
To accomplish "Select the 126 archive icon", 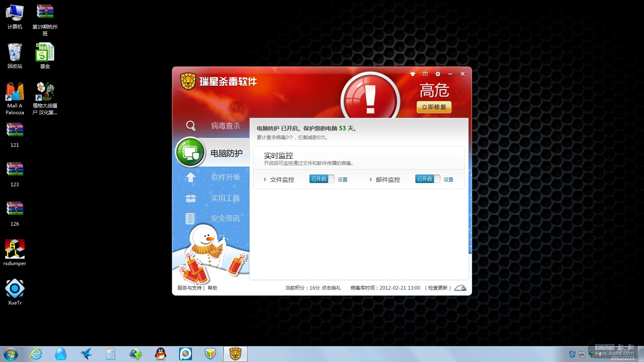I will [x=15, y=214].
